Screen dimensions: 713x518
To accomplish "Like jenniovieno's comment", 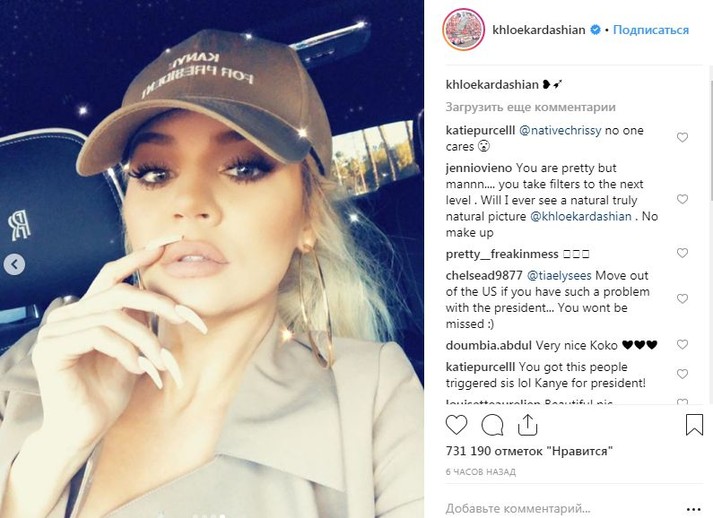I will 682,199.
